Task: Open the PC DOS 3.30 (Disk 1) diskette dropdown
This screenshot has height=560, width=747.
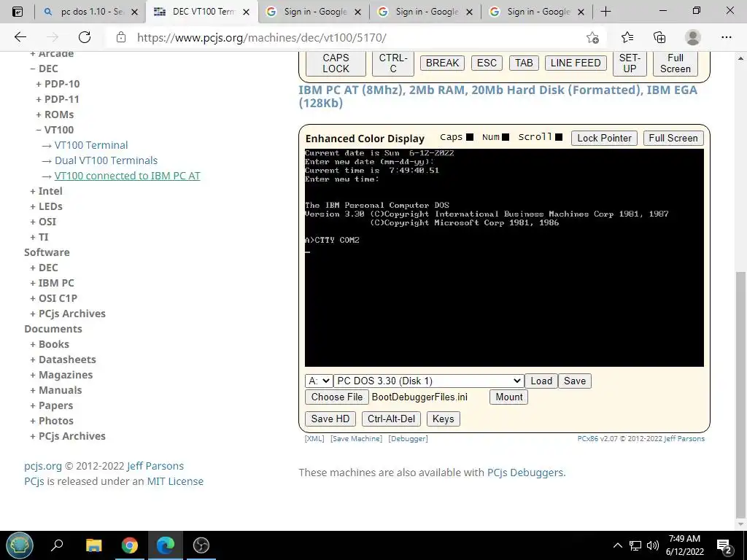Action: coord(428,381)
